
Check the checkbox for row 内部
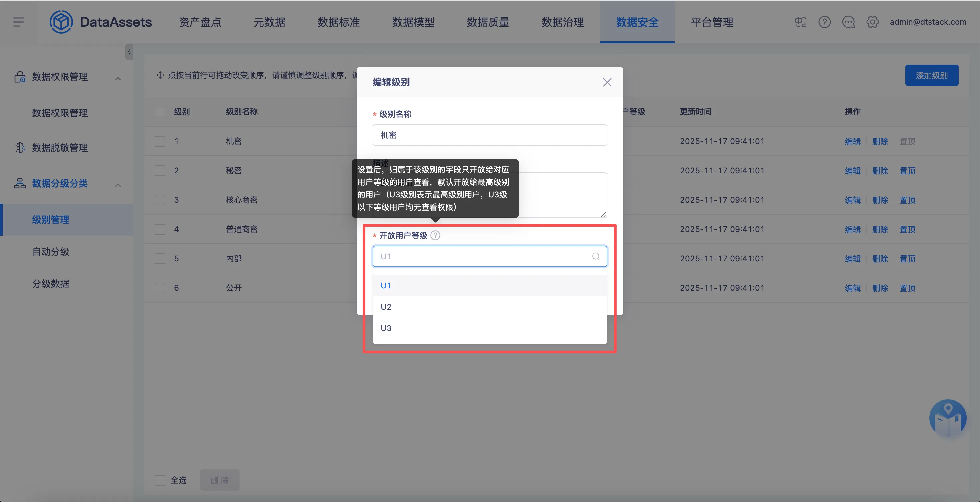[x=160, y=259]
